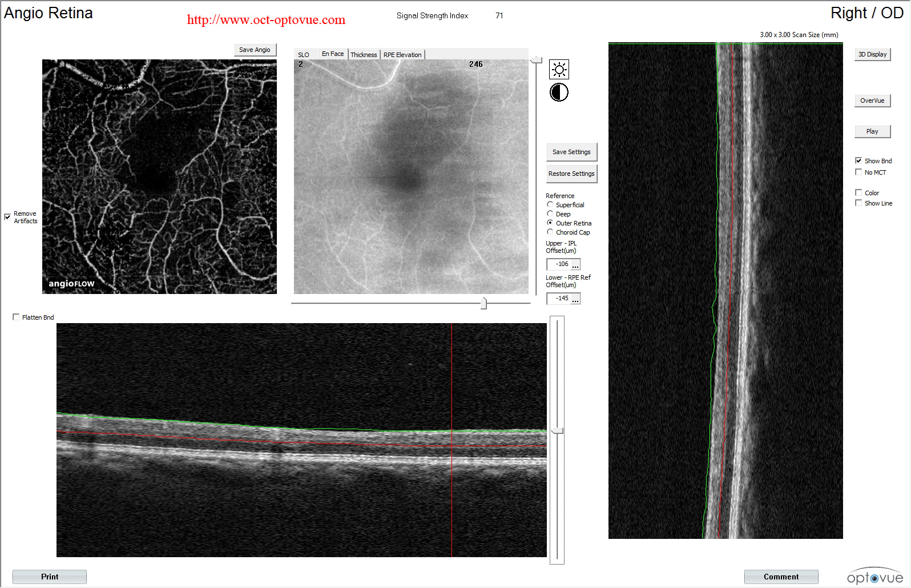This screenshot has width=911, height=588.
Task: Switch to the SLO tab
Action: tap(304, 55)
